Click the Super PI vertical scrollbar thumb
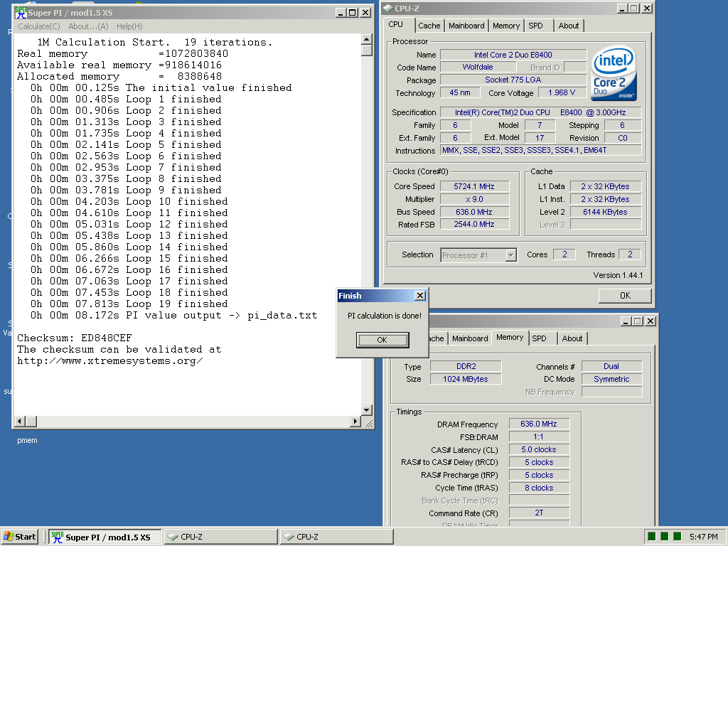The height and width of the screenshot is (728, 728). coord(366,50)
